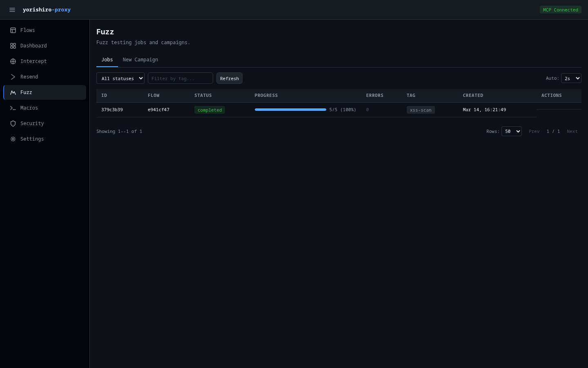Click the Dashboard grid icon

pyautogui.click(x=13, y=46)
